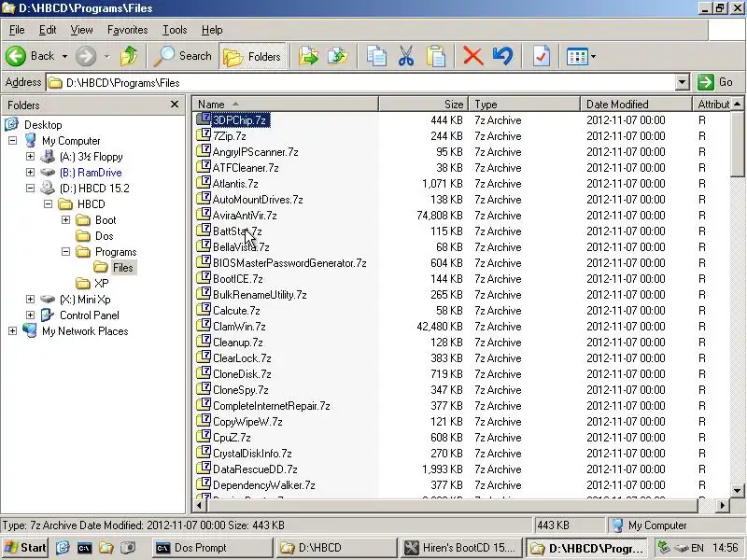Select the ClamWin.7z archive icon
Image resolution: width=747 pixels, height=560 pixels.
(x=204, y=326)
